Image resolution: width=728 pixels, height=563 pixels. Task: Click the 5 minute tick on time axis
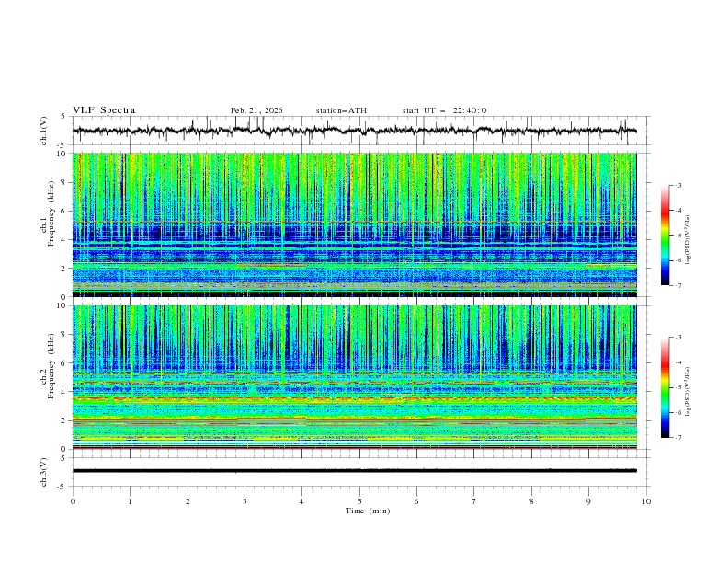click(x=359, y=500)
